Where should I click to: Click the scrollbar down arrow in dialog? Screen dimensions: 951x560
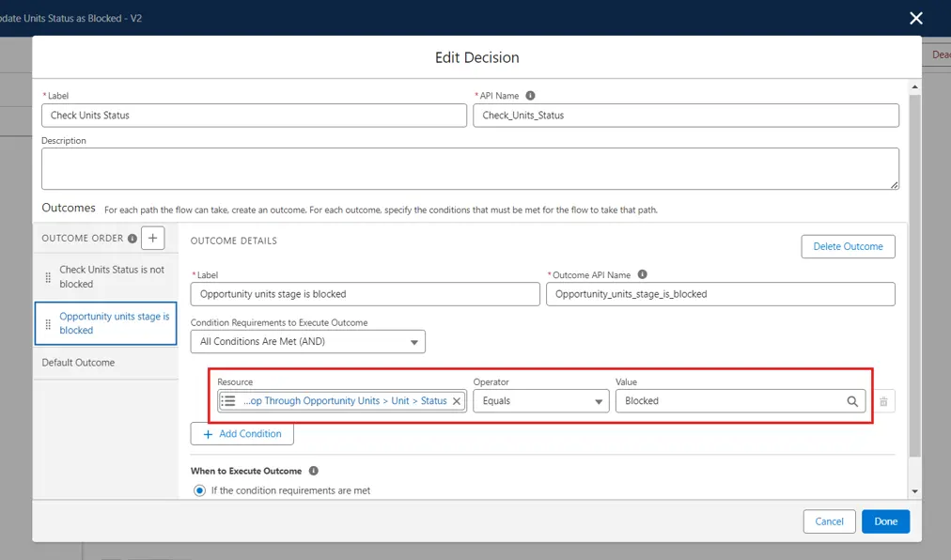coord(915,490)
